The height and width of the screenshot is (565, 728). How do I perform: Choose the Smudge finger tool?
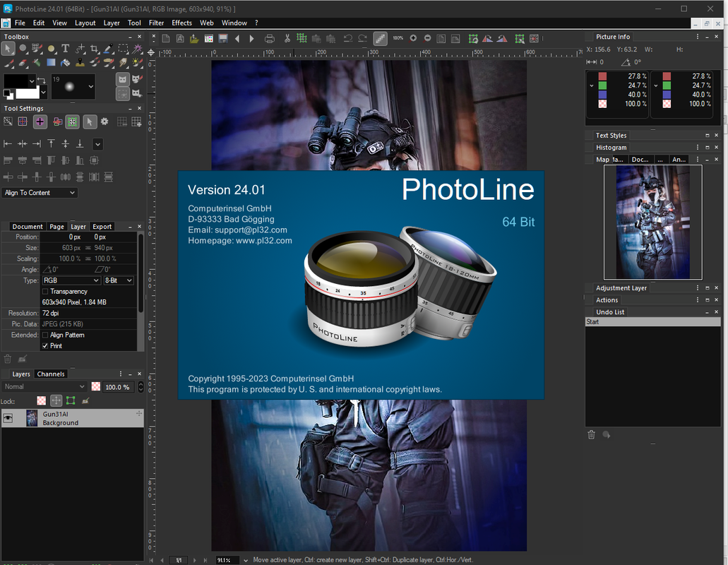pos(123,62)
